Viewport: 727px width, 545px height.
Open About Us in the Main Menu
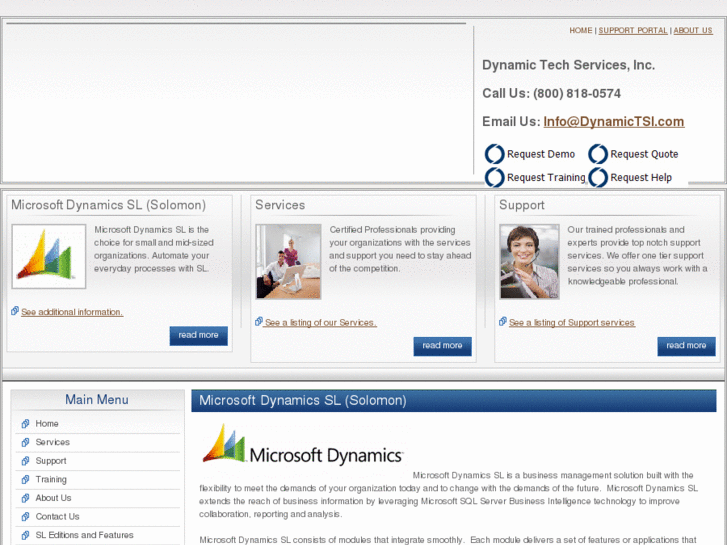click(x=53, y=498)
